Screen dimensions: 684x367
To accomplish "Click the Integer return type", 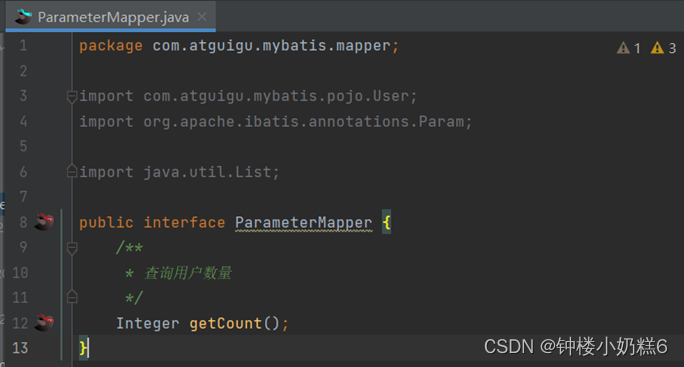I will point(147,323).
